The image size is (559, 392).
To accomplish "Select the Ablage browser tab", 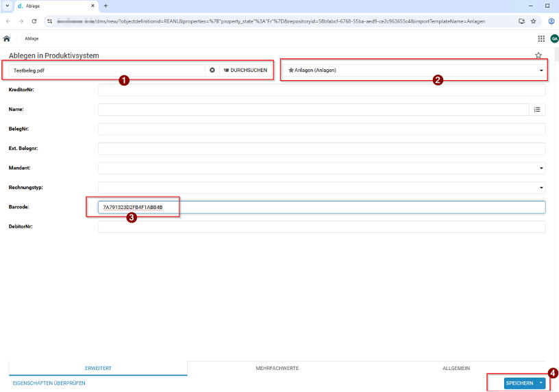I will [56, 6].
